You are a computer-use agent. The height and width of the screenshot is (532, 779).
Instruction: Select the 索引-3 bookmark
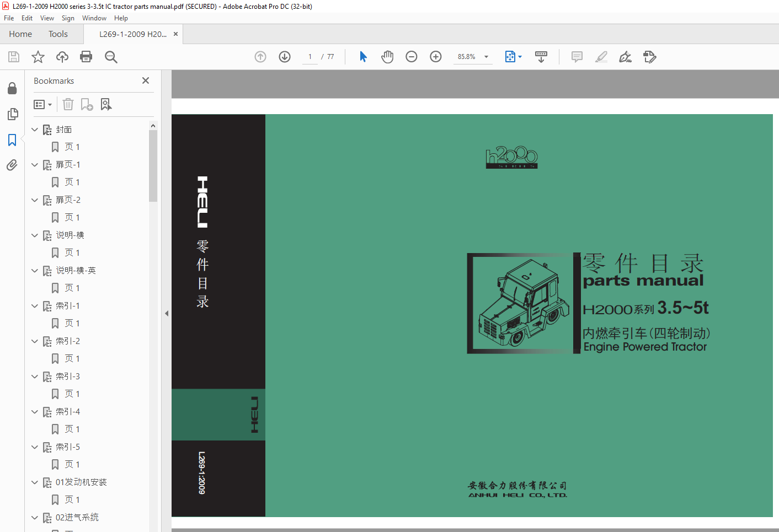click(68, 377)
